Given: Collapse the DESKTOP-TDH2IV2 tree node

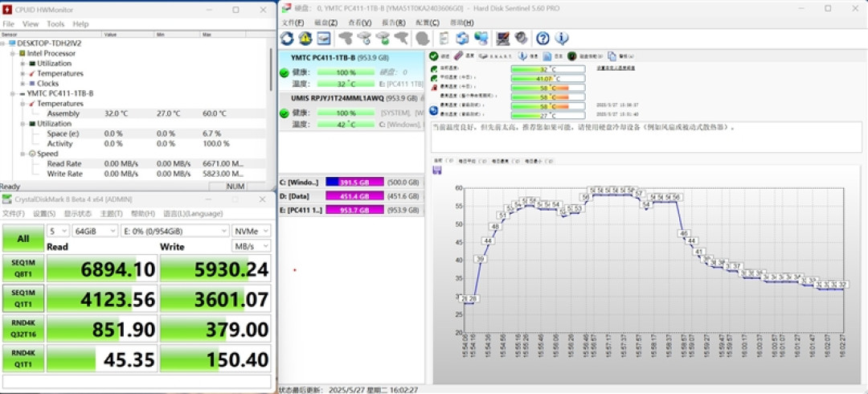Looking at the screenshot, I should (x=3, y=43).
